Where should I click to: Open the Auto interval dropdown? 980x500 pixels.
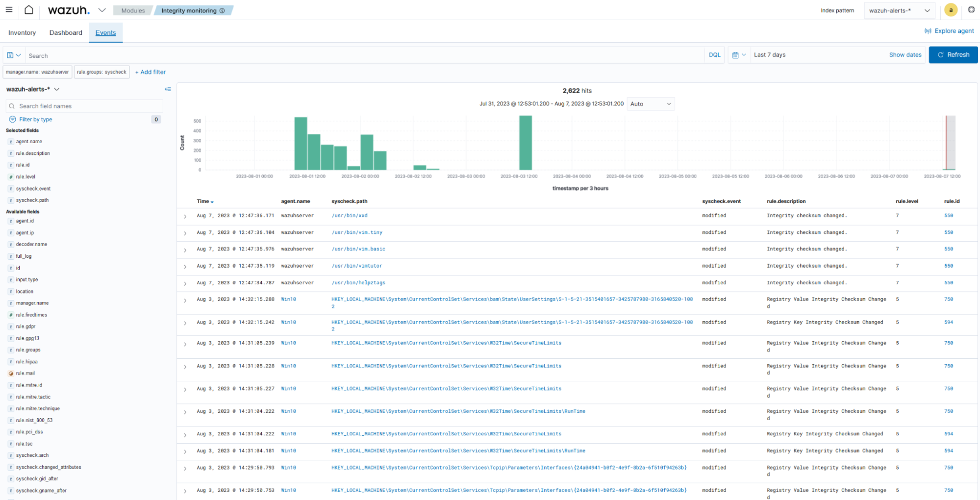pyautogui.click(x=651, y=104)
